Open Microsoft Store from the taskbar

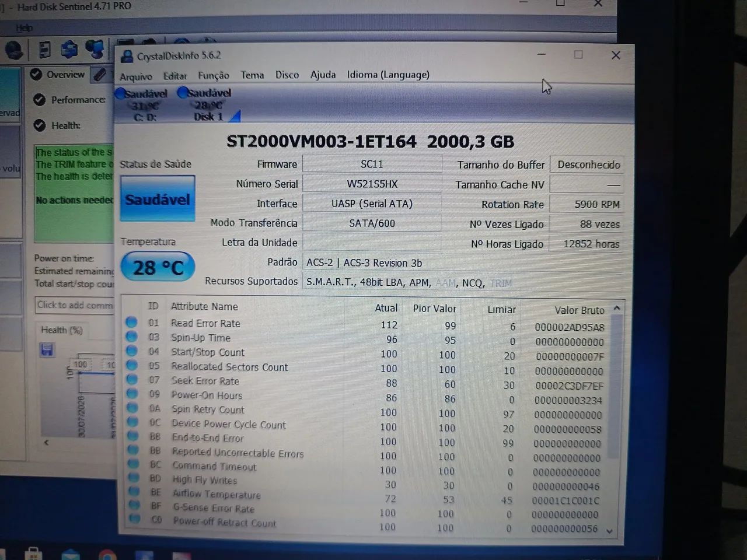click(33, 554)
